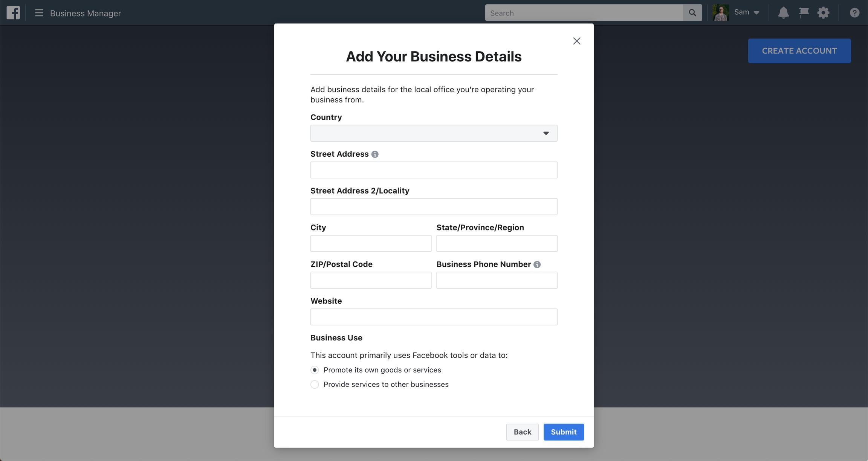Viewport: 868px width, 461px height.
Task: Click the Street Address info icon
Action: [375, 154]
